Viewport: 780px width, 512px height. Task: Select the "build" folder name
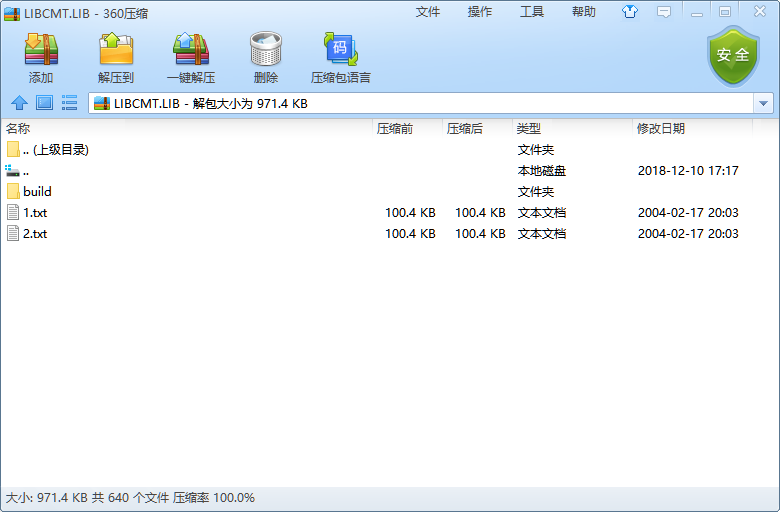click(x=37, y=192)
